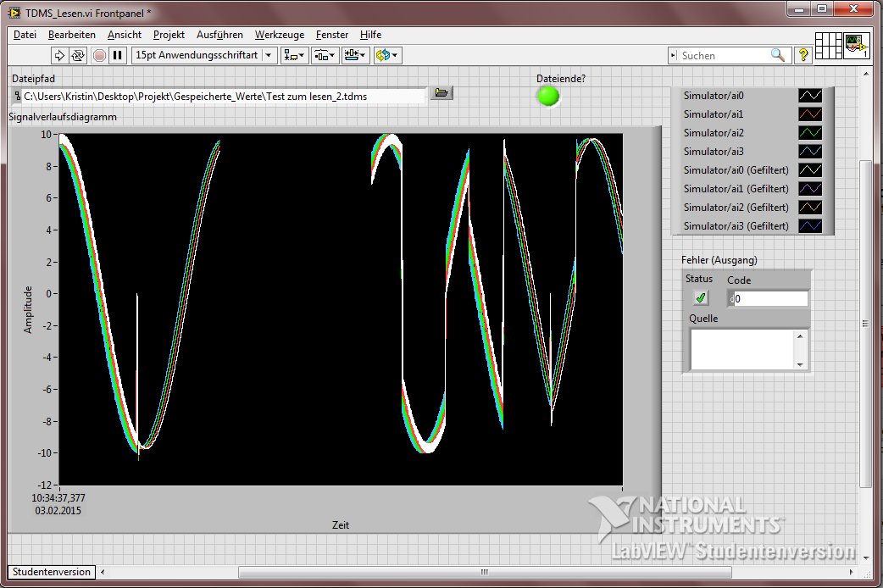Open the Werkzeuge menu
The image size is (883, 588).
coord(279,35)
